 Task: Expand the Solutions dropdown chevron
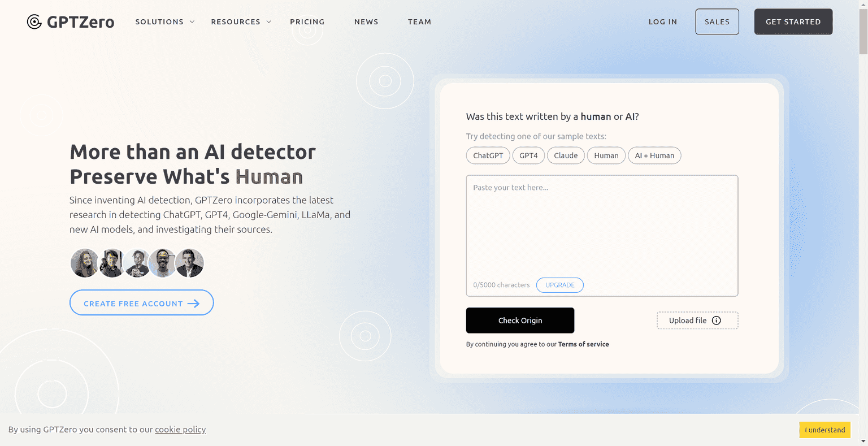click(x=192, y=21)
